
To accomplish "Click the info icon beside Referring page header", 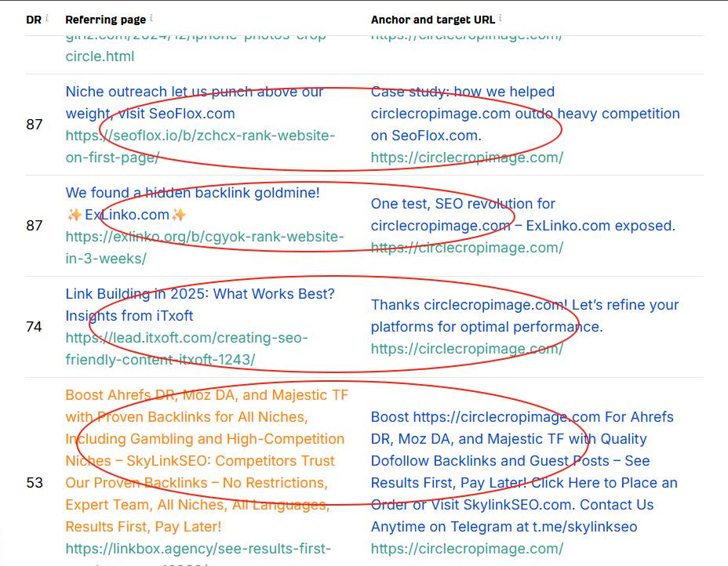I will pyautogui.click(x=151, y=17).
